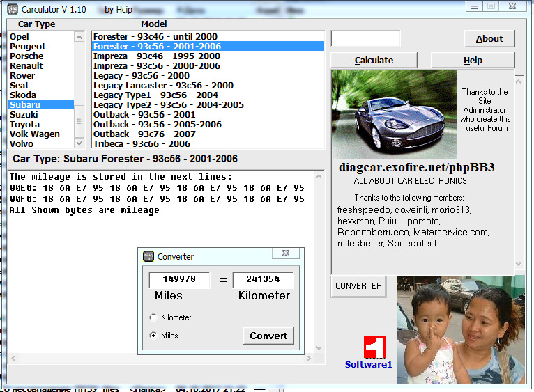Select Toyota in Car Type list
534x392 pixels.
pyautogui.click(x=41, y=124)
